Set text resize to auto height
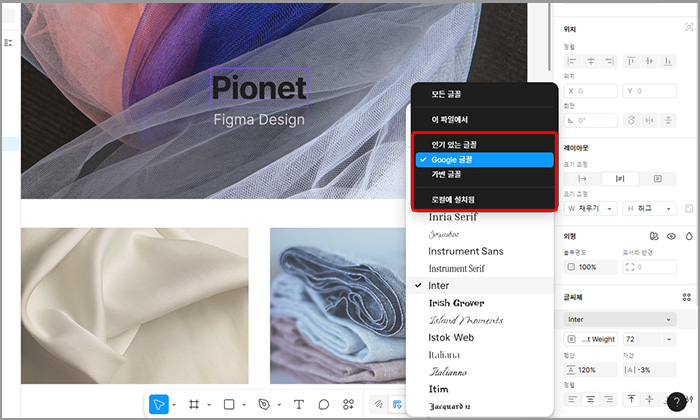700x420 pixels. [620, 179]
